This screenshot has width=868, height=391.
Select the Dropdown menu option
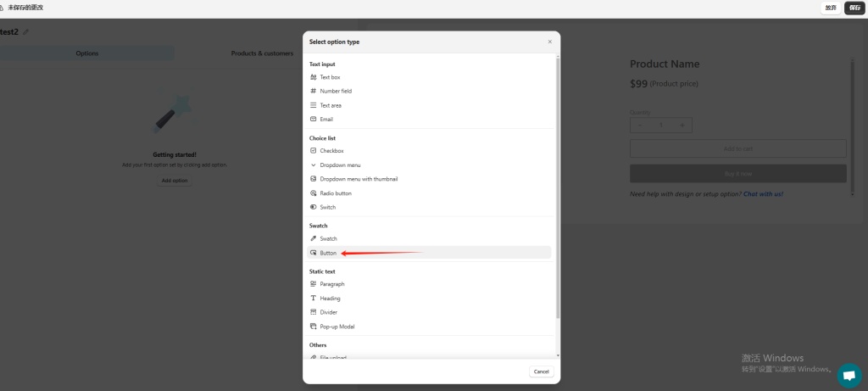click(x=340, y=165)
